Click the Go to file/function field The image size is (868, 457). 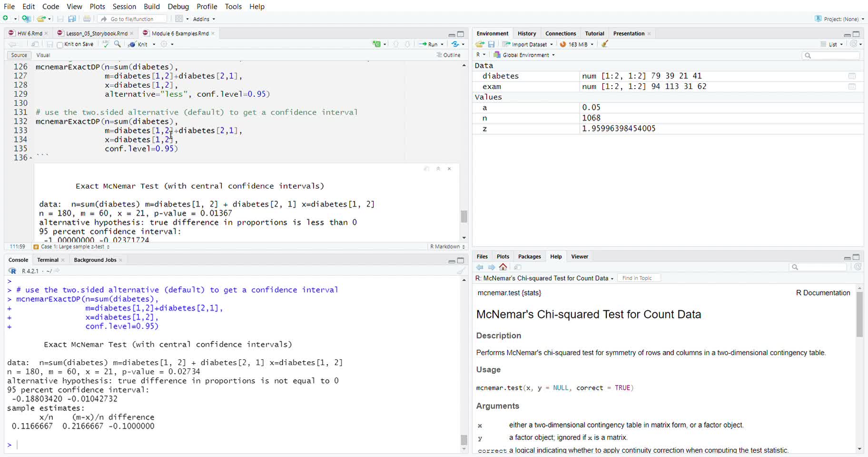coord(133,19)
